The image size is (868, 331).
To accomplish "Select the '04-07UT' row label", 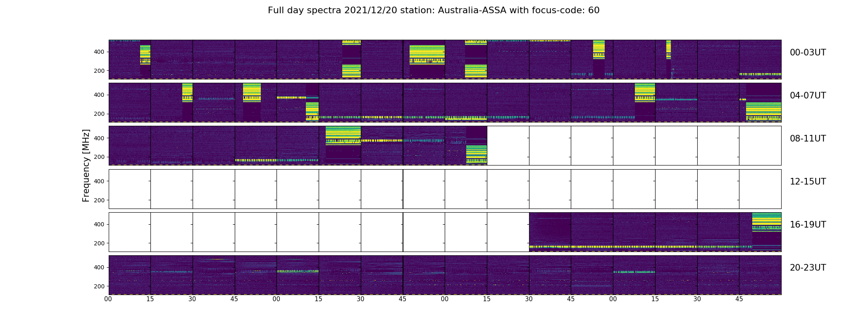I will point(808,96).
